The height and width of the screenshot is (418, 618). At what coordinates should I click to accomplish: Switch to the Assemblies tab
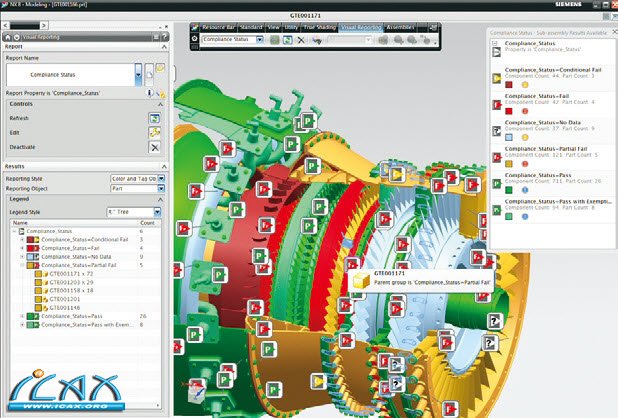point(400,27)
